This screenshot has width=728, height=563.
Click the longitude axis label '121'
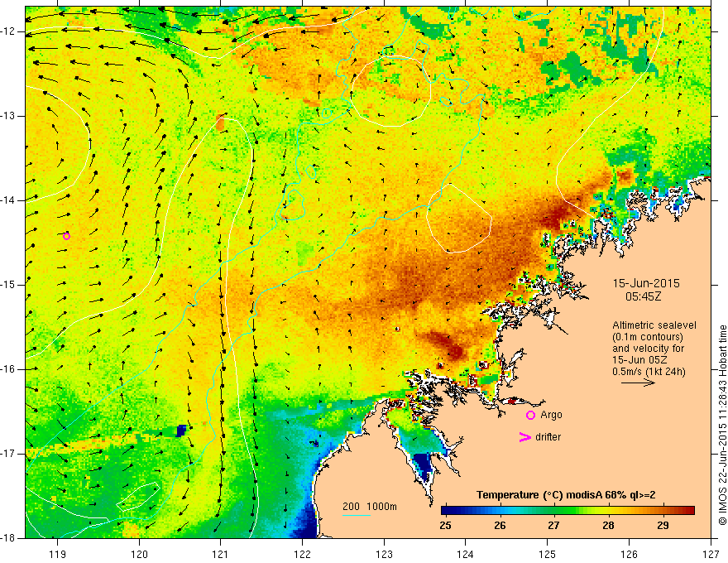[x=221, y=554]
